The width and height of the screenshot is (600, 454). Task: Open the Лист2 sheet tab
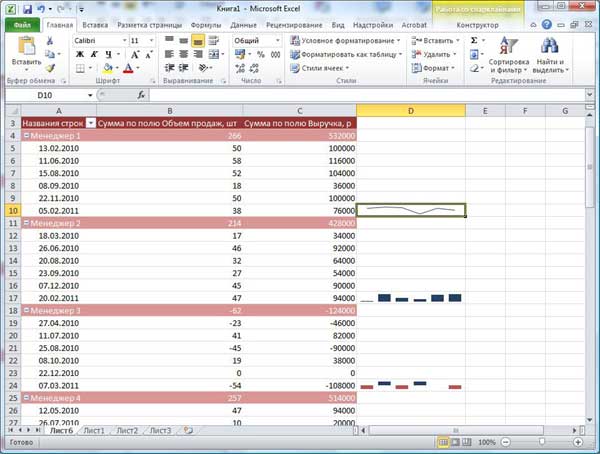(x=127, y=431)
